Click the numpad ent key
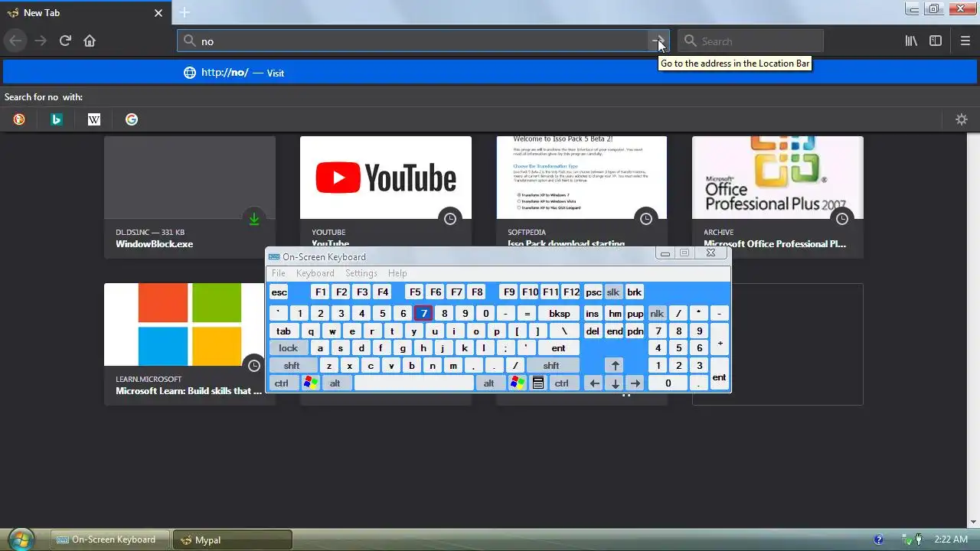 pos(720,374)
